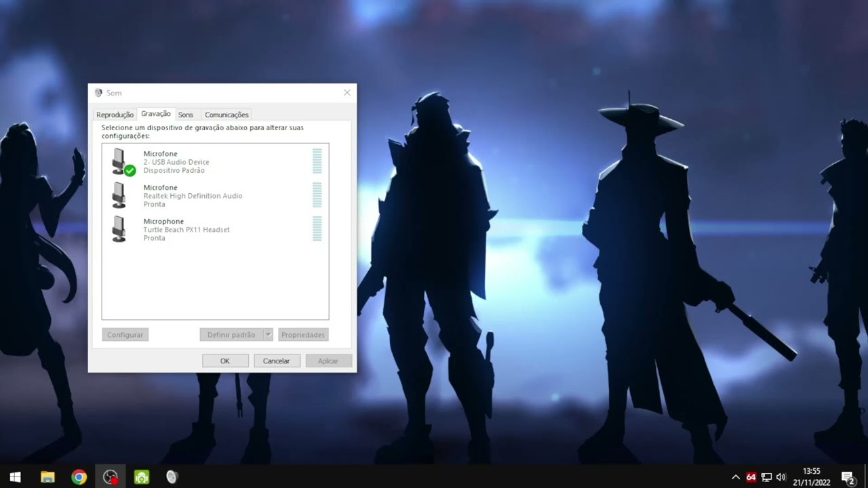
Task: Open the Som sound applet taskbar icon
Action: point(172,477)
